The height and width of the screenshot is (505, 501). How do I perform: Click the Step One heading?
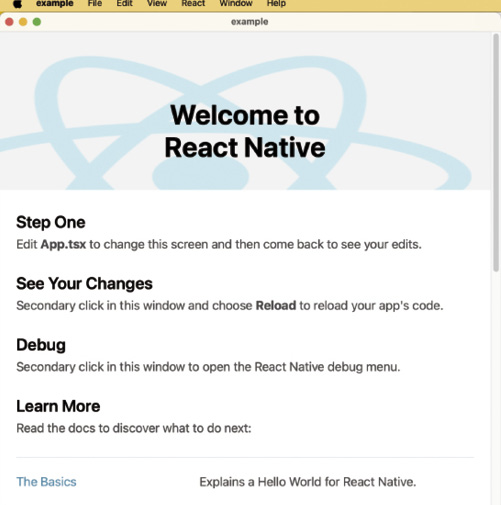click(x=51, y=223)
